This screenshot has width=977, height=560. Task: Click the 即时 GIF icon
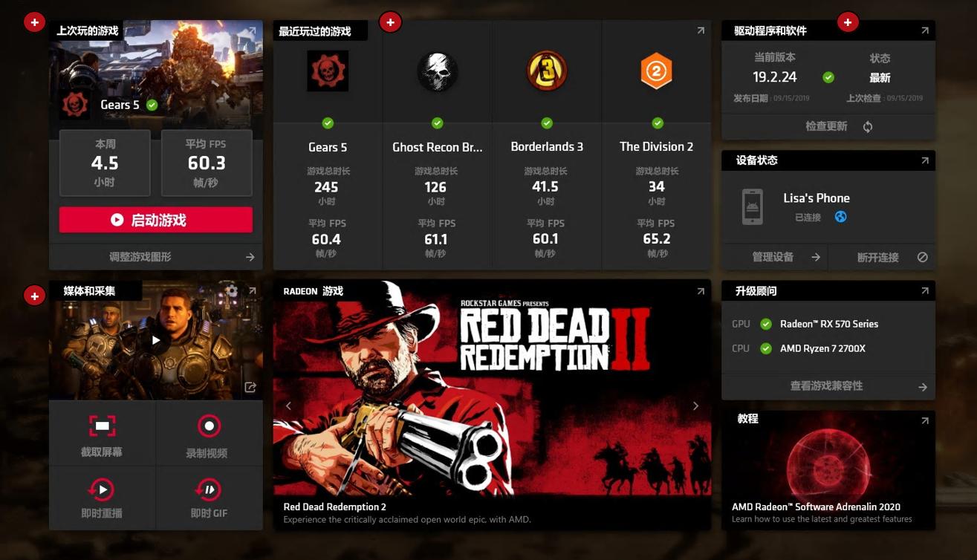[x=209, y=489]
